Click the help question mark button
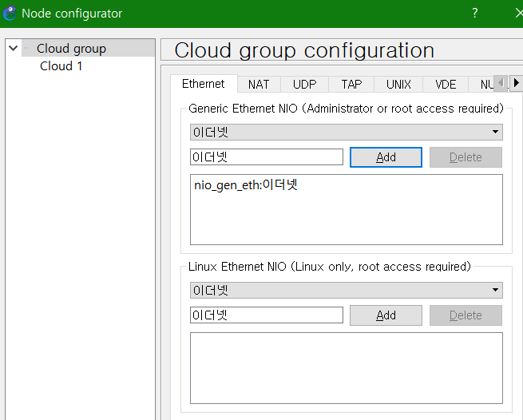This screenshot has width=523, height=420. click(x=474, y=14)
